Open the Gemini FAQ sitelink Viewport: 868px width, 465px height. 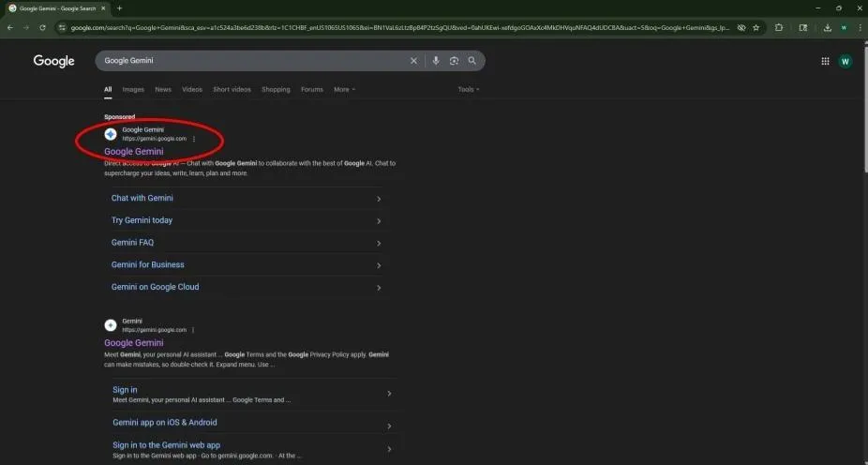click(x=132, y=243)
